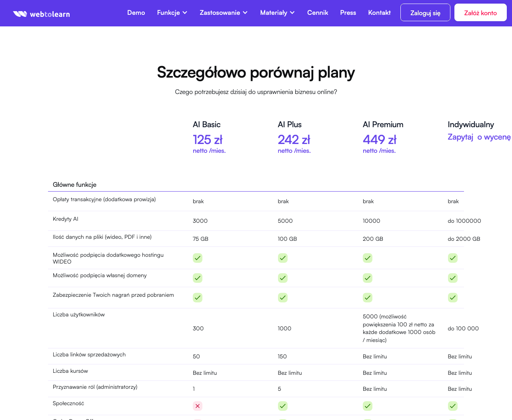Click the AI Plus checkmark for dodatkowego hostingu WIDEO
512x420 pixels.
283,258
